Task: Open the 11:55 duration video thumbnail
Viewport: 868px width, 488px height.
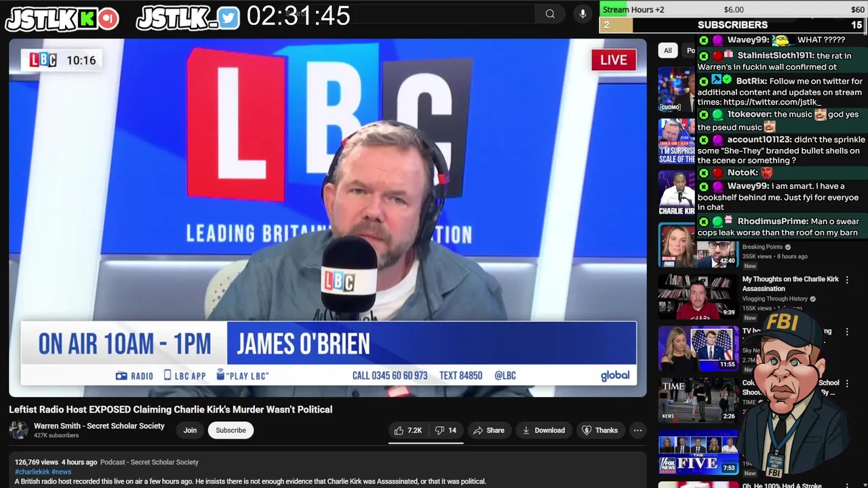Action: click(x=698, y=348)
